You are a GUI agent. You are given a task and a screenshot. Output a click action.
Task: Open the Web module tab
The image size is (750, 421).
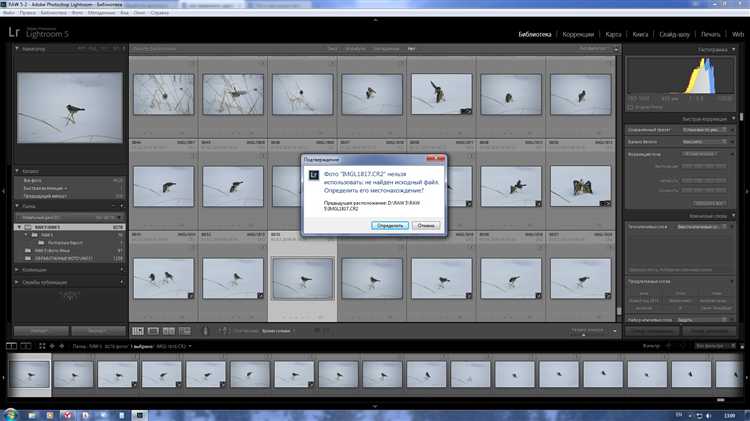pyautogui.click(x=738, y=34)
